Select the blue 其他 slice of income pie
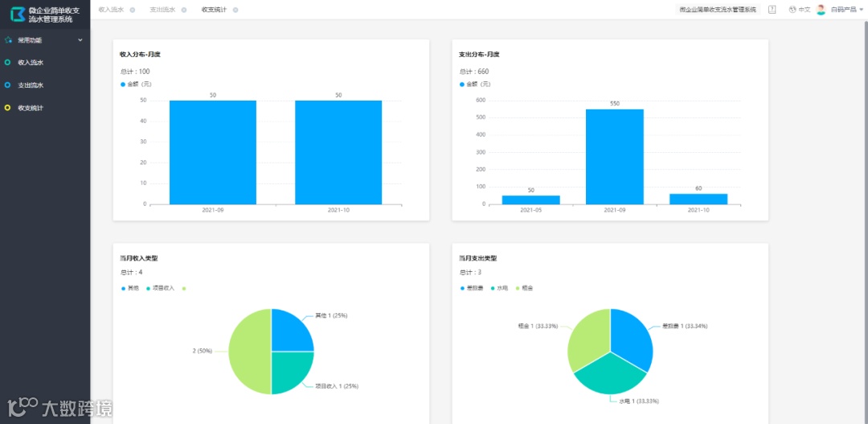 pos(289,334)
